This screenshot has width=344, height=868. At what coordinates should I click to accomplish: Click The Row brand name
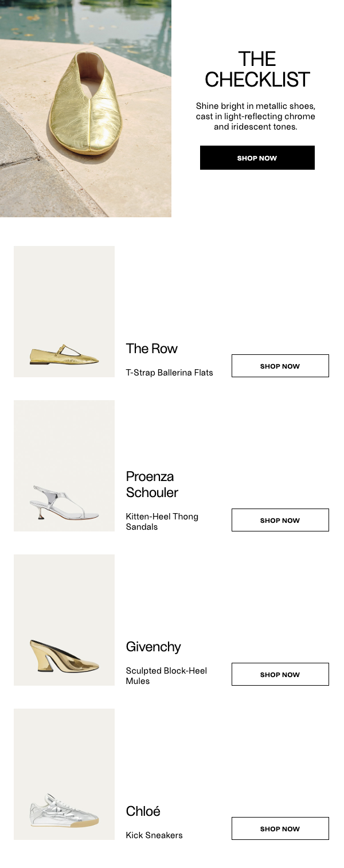152,349
